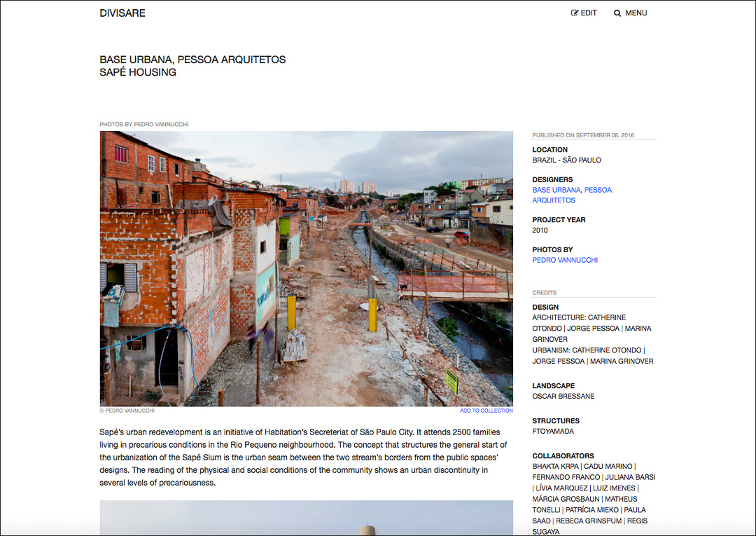Click 'BRAZIL - SÃO PAULO' location value

566,160
